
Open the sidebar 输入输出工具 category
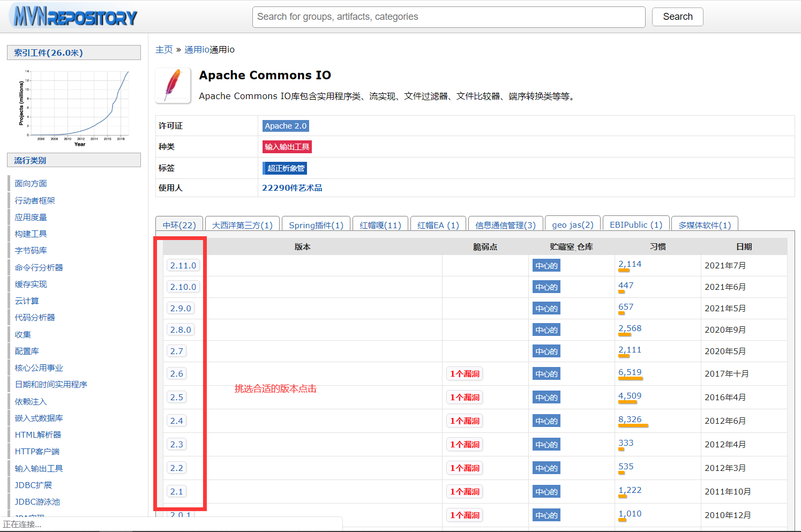(x=39, y=468)
